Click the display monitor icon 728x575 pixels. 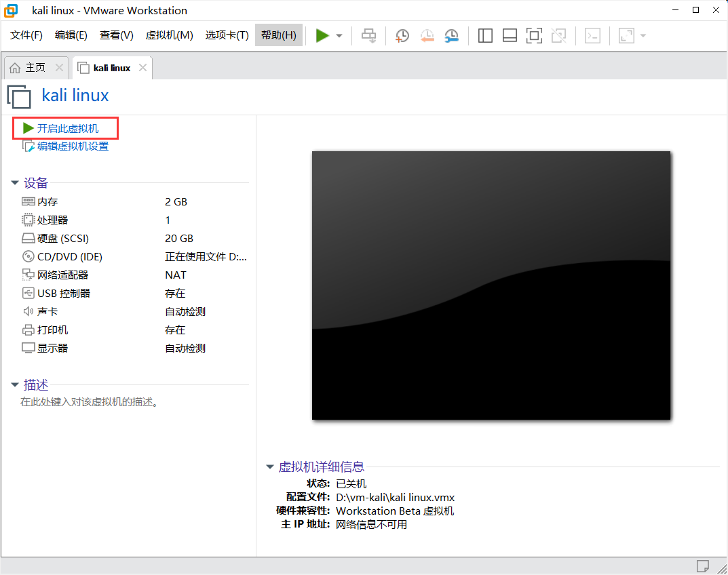(x=28, y=348)
